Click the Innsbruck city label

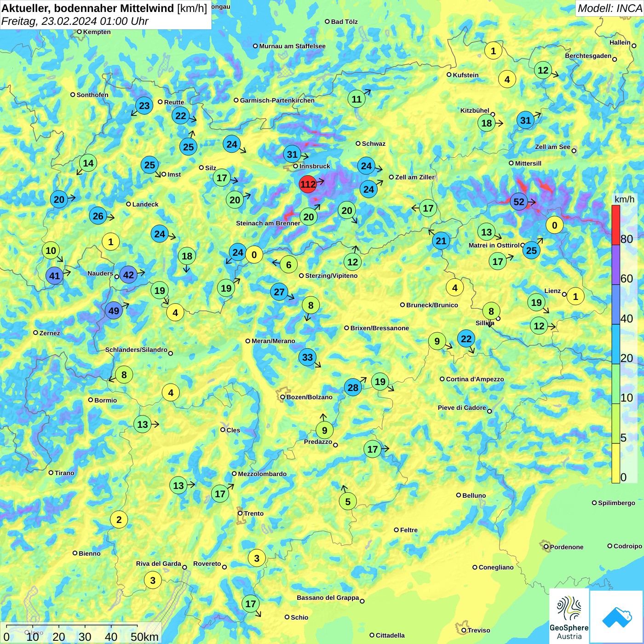point(315,166)
